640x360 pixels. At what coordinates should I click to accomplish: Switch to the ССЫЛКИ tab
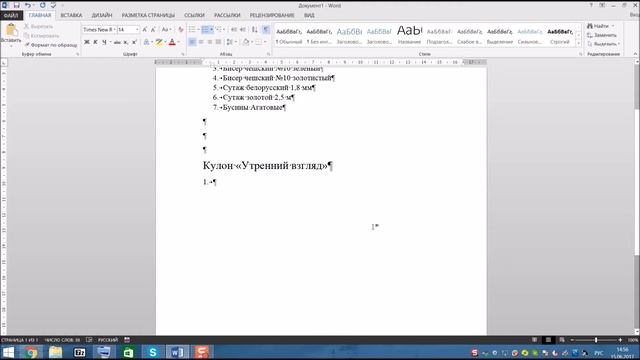pyautogui.click(x=194, y=16)
